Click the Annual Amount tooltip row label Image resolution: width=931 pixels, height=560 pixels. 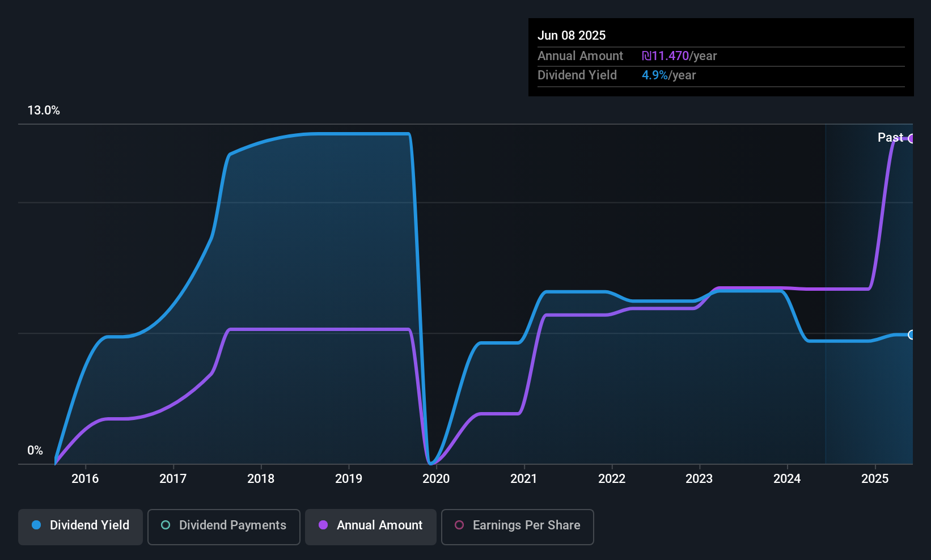point(580,56)
